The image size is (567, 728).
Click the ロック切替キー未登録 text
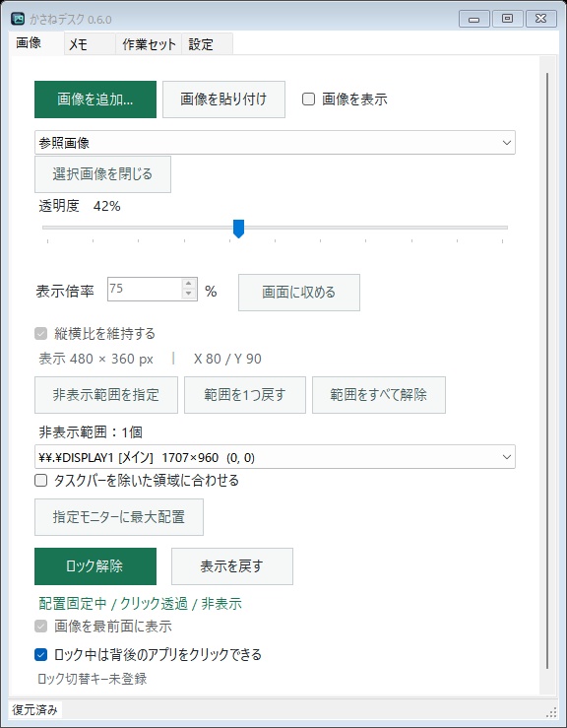click(x=92, y=679)
